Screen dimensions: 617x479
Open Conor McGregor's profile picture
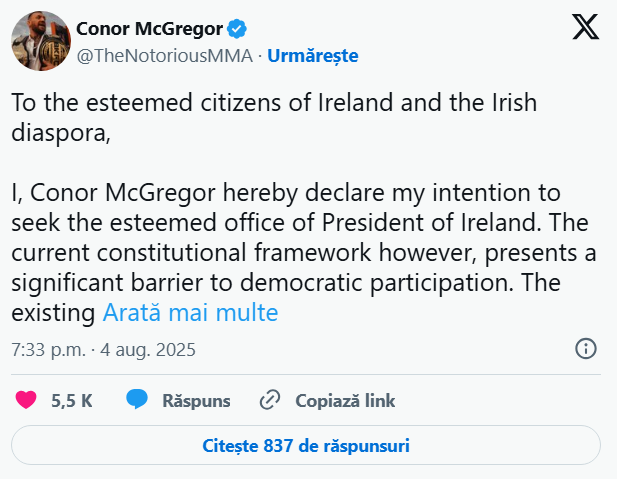coord(39,41)
